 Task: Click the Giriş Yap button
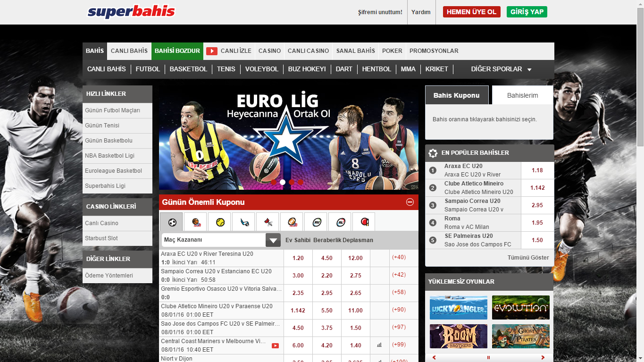[527, 12]
